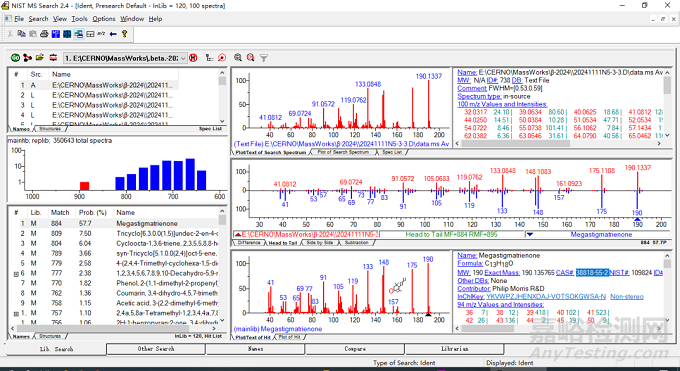
Task: Click the InChIKey hyperlink value YKVWPZJHENXDAJ
Action: pos(546,296)
